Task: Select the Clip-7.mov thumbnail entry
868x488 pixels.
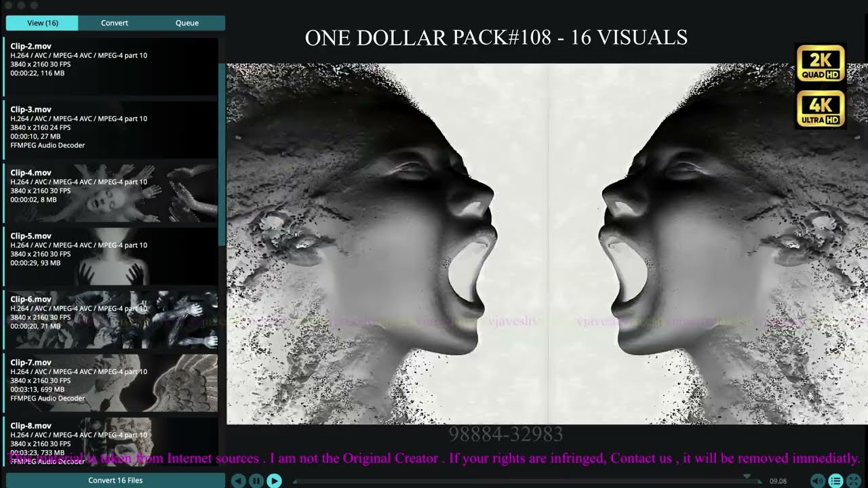Action: (x=111, y=383)
